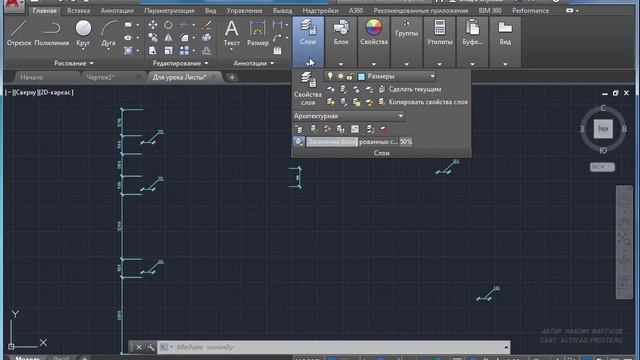Click the Move tool icon in Редактирование
The image size is (640, 360).
[153, 25]
